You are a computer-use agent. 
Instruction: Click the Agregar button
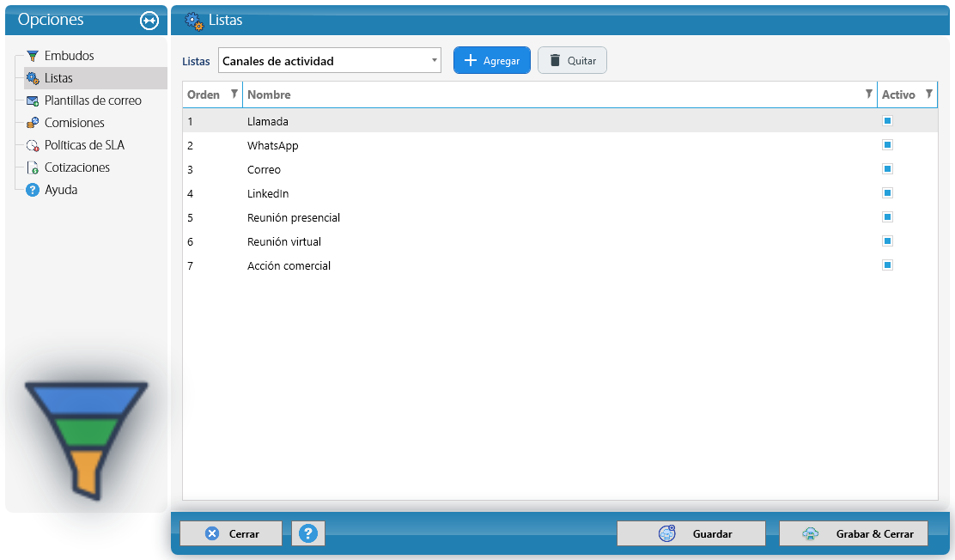click(492, 60)
